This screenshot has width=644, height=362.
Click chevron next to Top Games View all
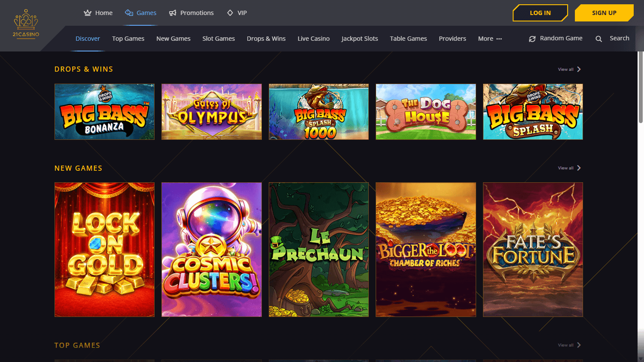579,345
